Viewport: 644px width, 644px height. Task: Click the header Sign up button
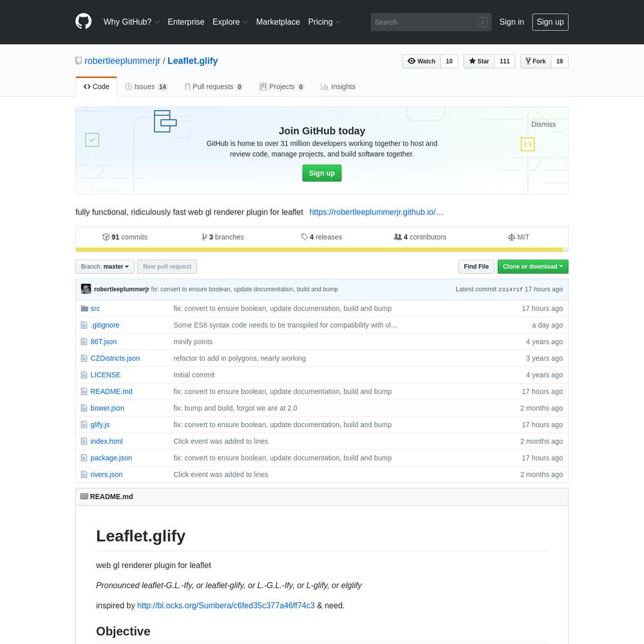point(550,22)
